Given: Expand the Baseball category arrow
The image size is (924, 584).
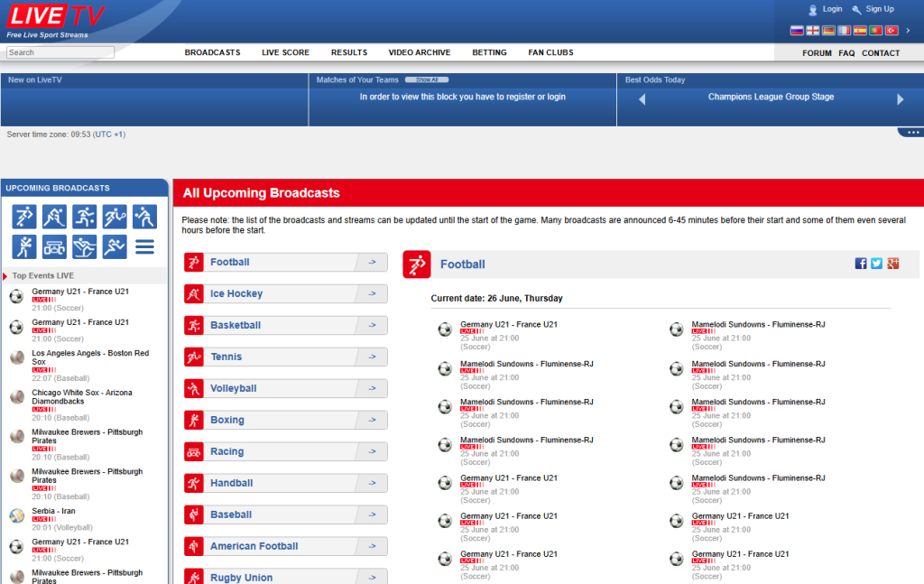Looking at the screenshot, I should (372, 514).
